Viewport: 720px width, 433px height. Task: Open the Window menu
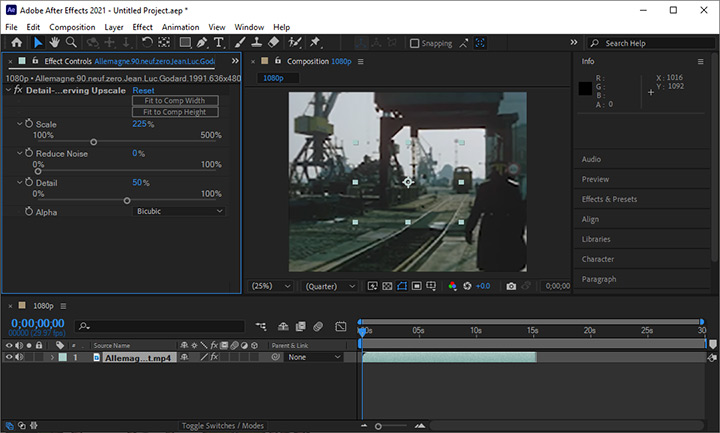click(249, 27)
